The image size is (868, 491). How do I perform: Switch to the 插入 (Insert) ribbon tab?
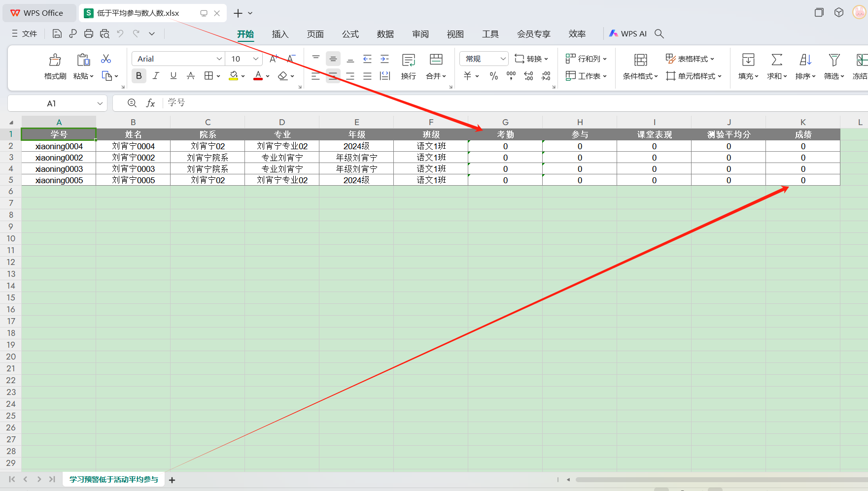pos(280,34)
